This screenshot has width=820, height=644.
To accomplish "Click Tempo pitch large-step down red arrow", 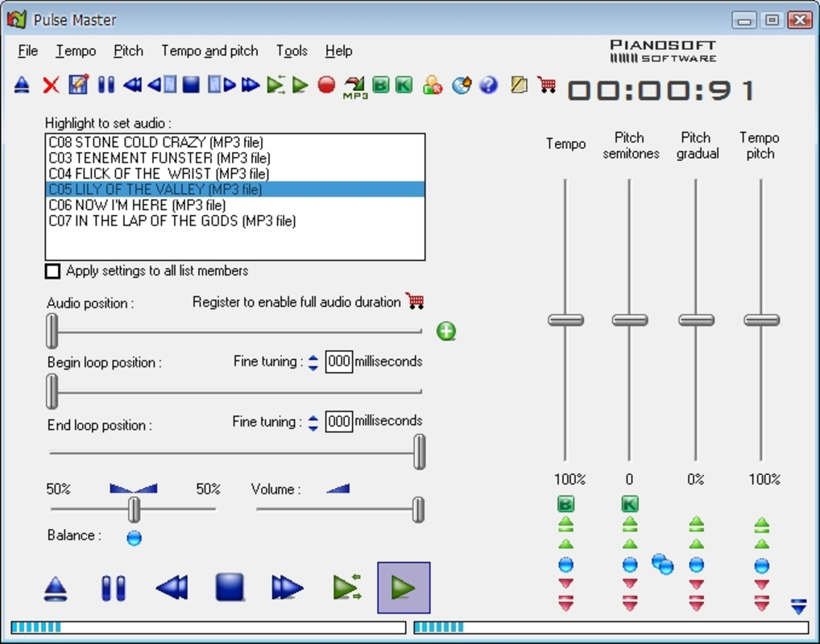I will pyautogui.click(x=762, y=603).
